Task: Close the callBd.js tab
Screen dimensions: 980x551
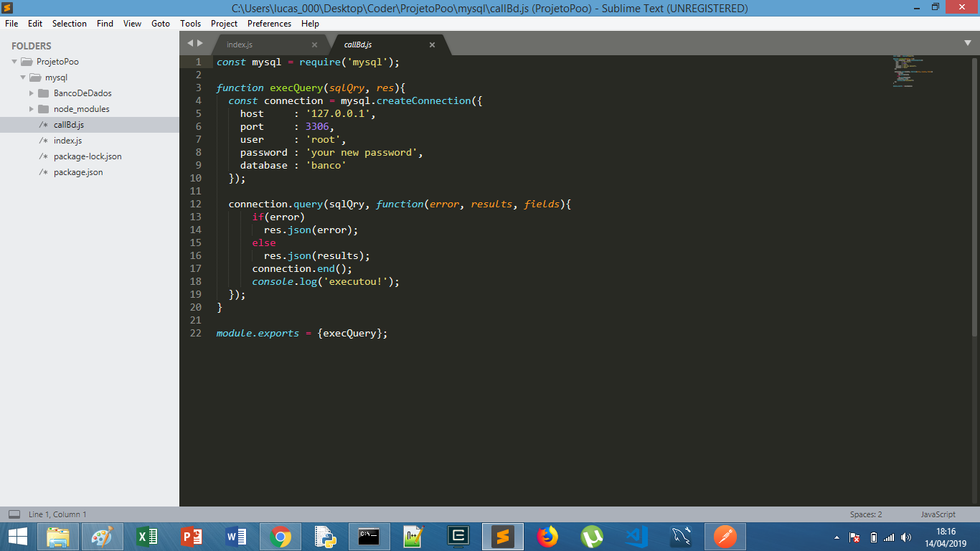Action: (x=432, y=44)
